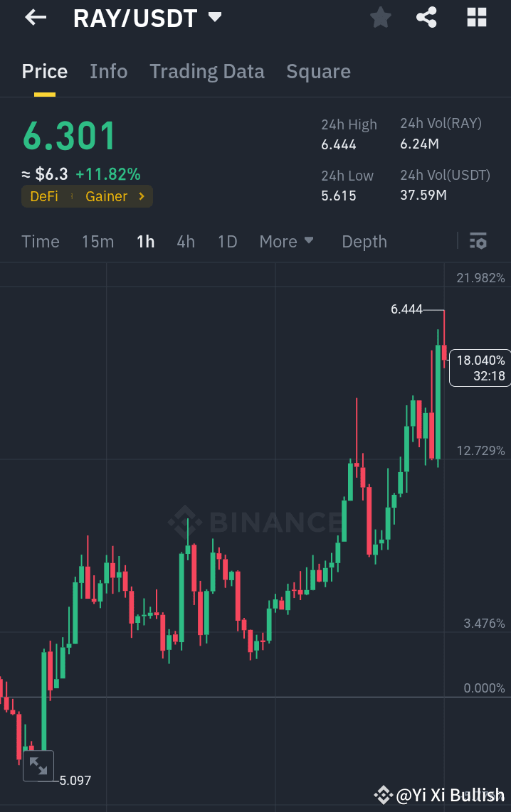Enable the 4h timeframe view
Image resolution: width=511 pixels, height=812 pixels.
coord(185,241)
